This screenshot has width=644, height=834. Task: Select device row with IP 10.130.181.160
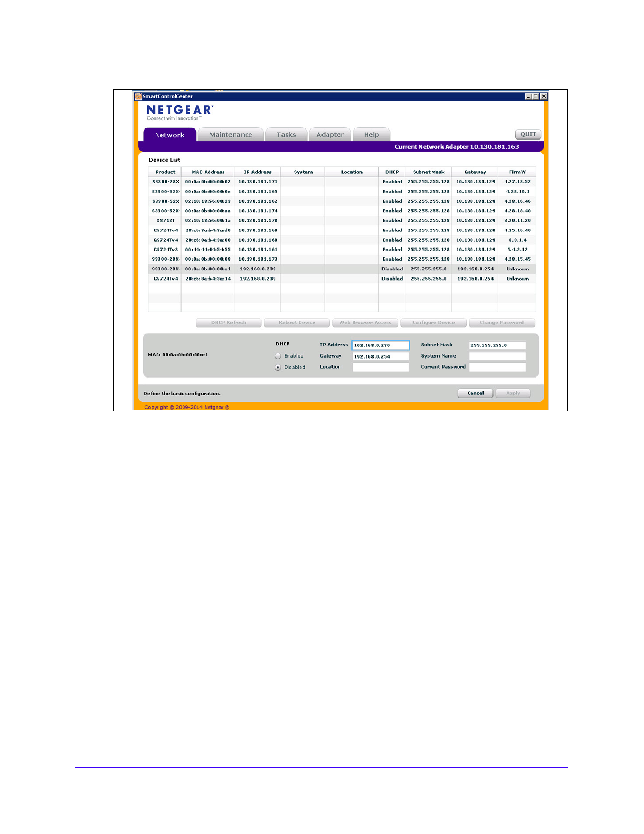pos(342,230)
